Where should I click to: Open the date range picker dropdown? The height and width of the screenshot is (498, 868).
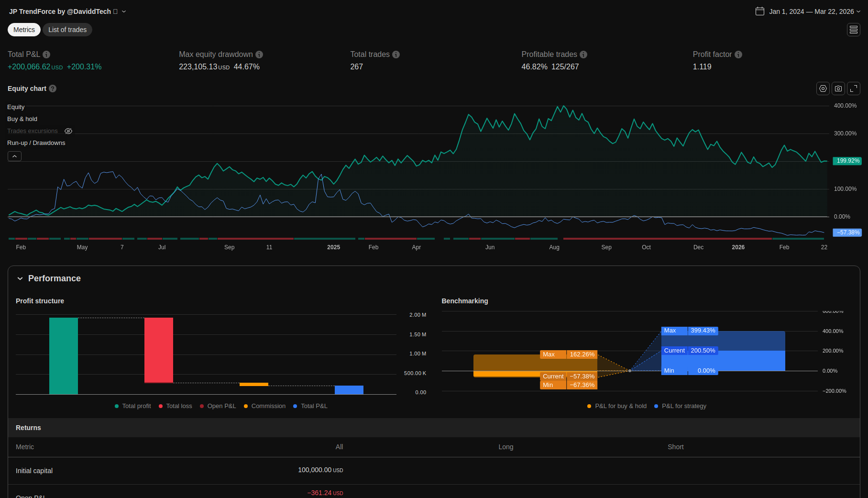808,11
